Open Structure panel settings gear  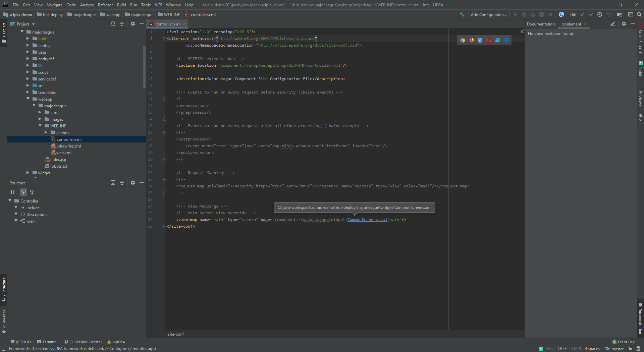click(133, 183)
